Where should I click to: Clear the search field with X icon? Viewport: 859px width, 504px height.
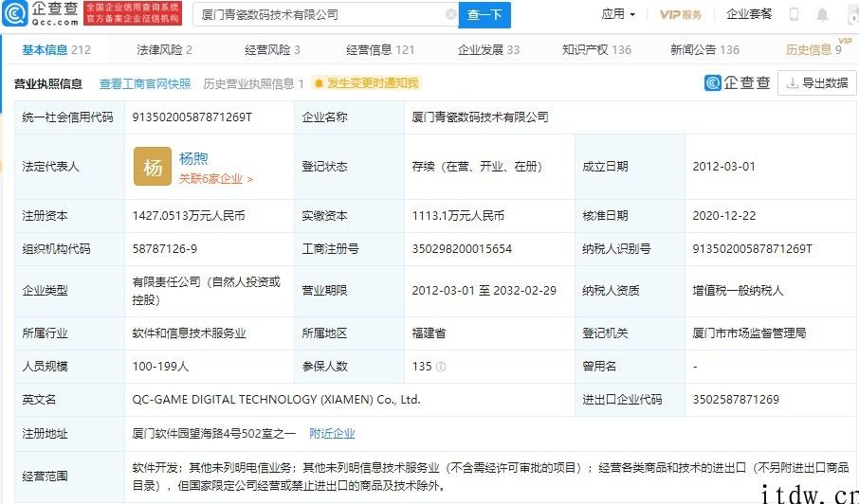pos(451,15)
